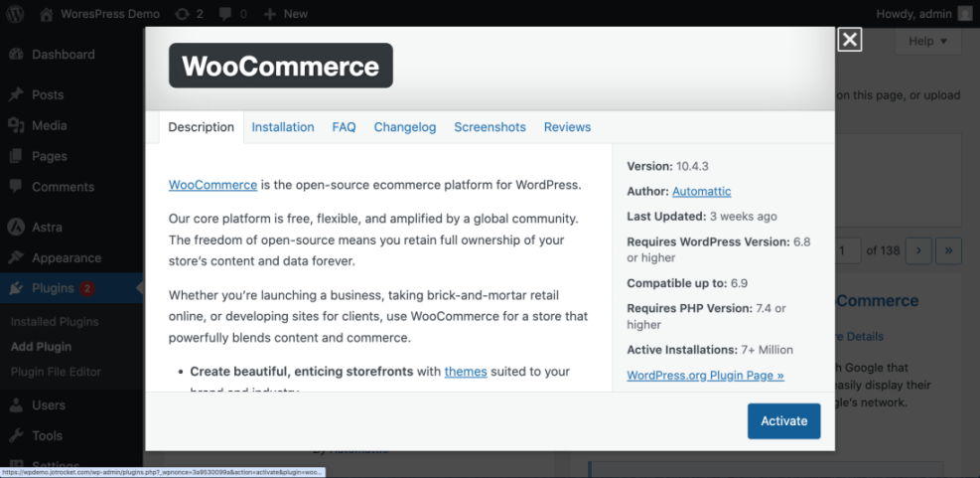The height and width of the screenshot is (478, 980).
Task: Click the Astra theme logo icon
Action: coord(16,228)
